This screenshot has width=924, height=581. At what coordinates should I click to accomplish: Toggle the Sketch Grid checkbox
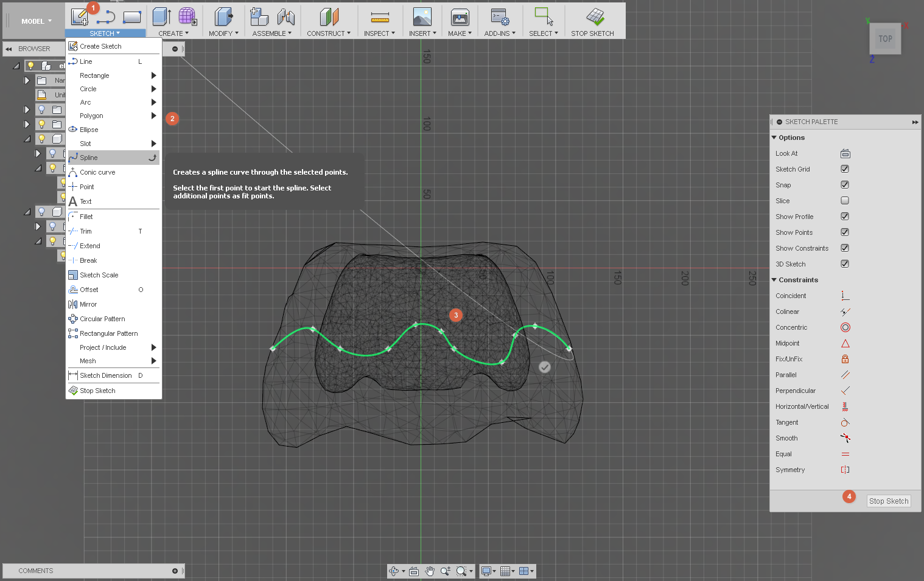click(845, 169)
